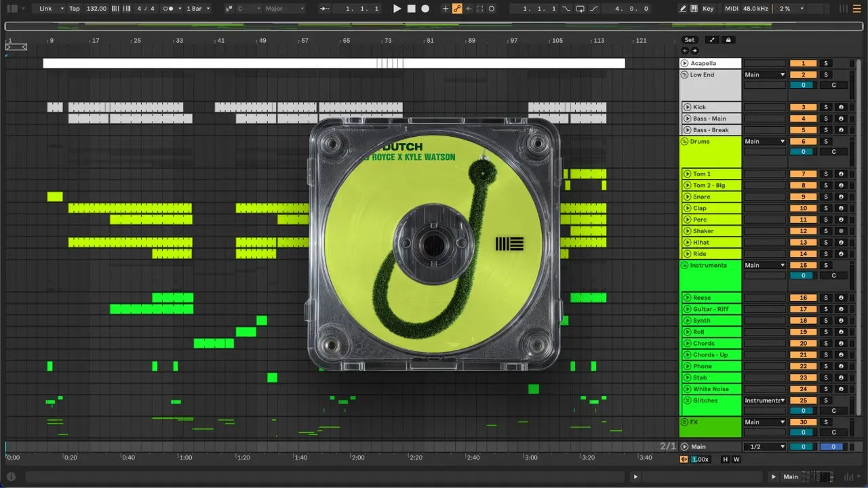Toggle the arrangement Loop switch
This screenshot has width=868, height=488.
pyautogui.click(x=580, y=9)
